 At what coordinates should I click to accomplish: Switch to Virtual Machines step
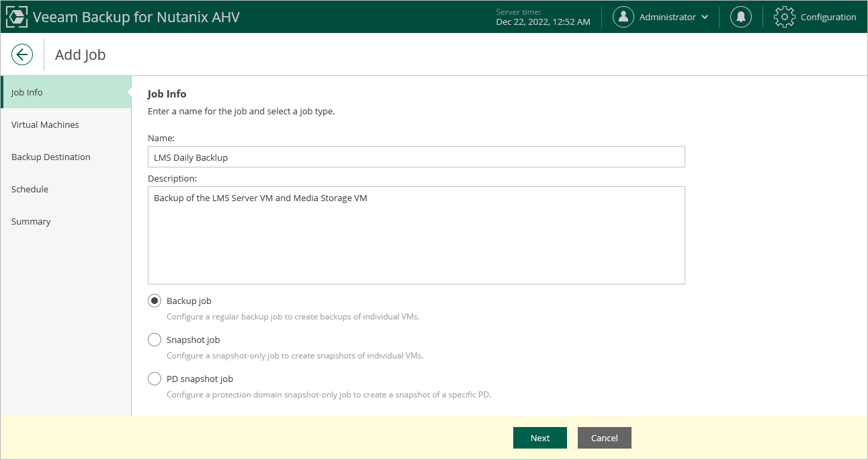[x=66, y=124]
